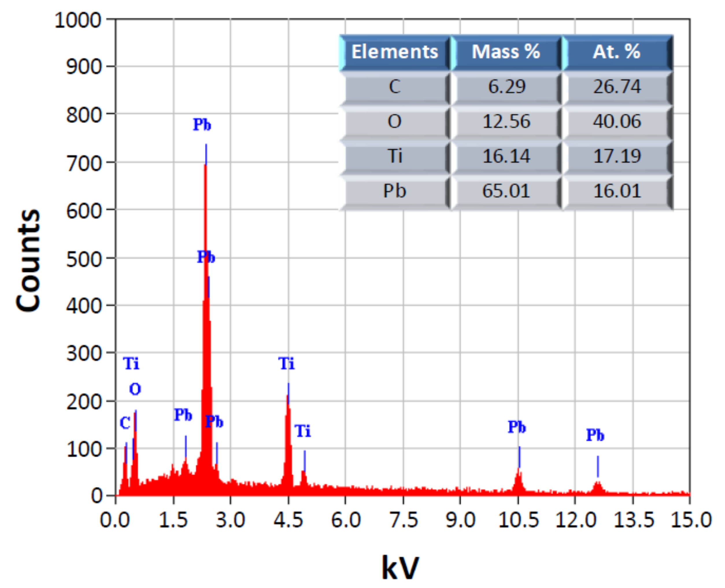This screenshot has height=588, width=725.
Task: Click the small Ti label near 4.9 kV
Action: pos(303,431)
